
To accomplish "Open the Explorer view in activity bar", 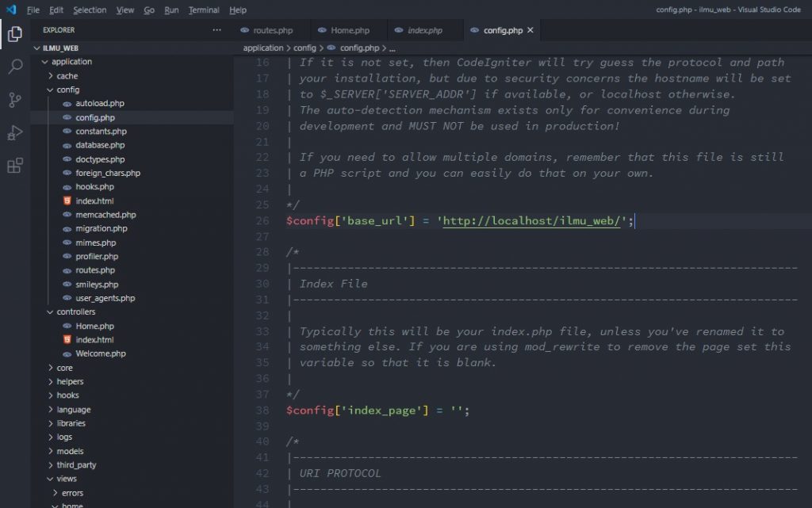I will pyautogui.click(x=14, y=34).
